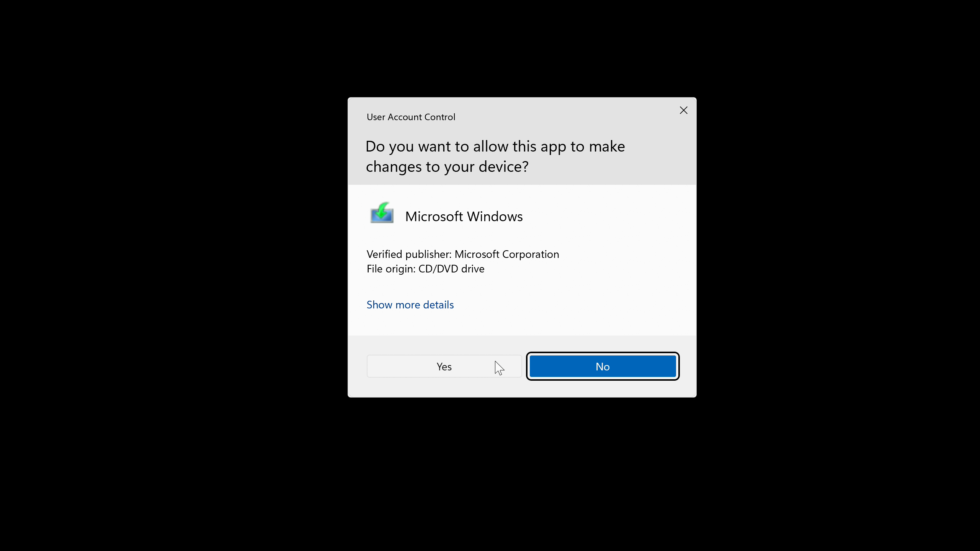Click Verified publisher: Microsoft Corporation text
This screenshot has height=551, width=980.
462,254
